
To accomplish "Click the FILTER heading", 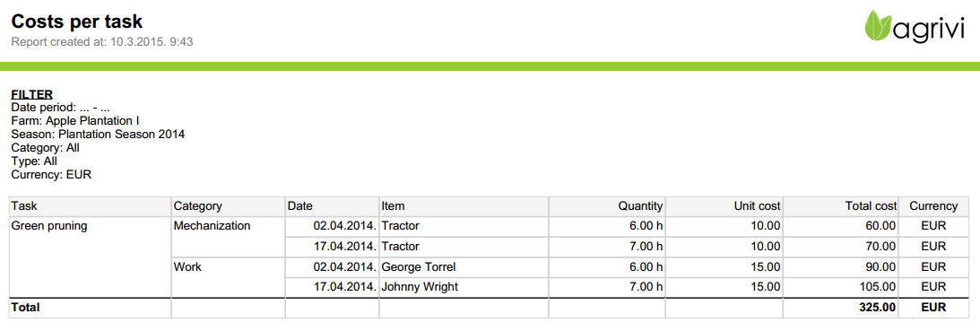I will click(x=32, y=94).
